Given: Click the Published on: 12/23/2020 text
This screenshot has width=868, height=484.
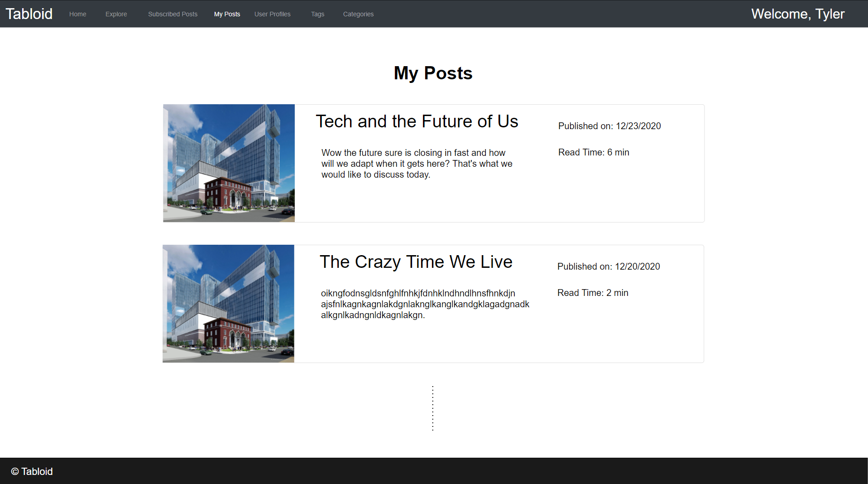Looking at the screenshot, I should [x=609, y=126].
